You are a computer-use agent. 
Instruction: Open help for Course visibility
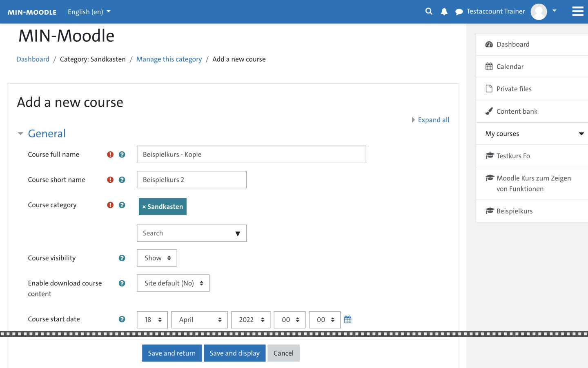click(122, 258)
